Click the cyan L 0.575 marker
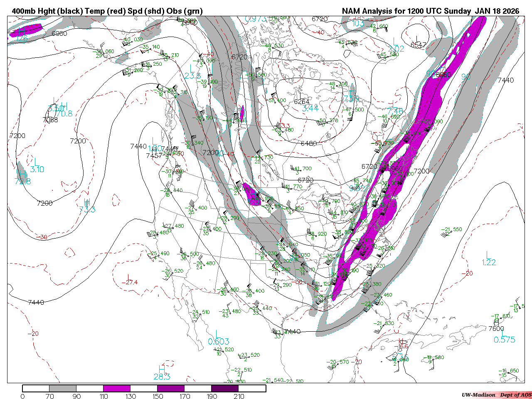The height and width of the screenshot is (399, 532). pos(504,336)
